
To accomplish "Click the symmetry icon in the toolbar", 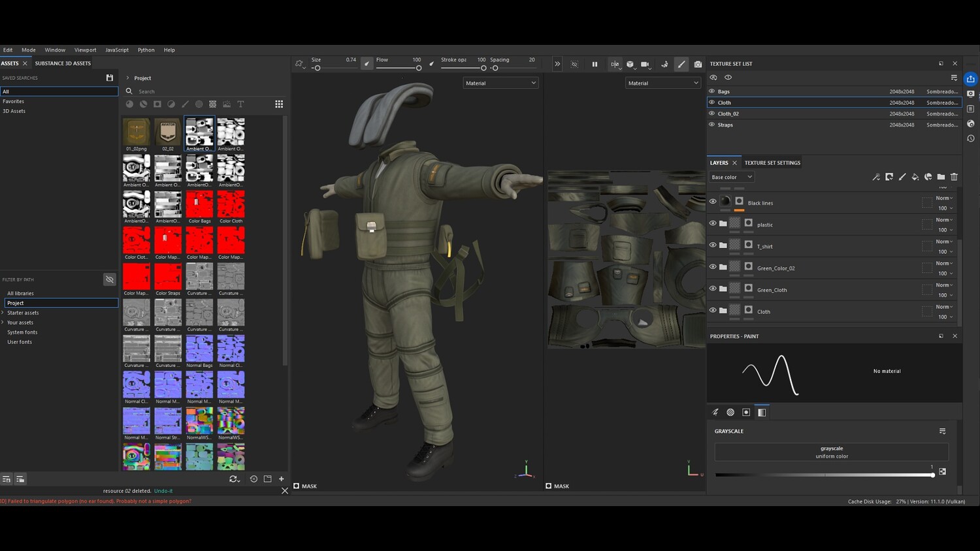I will (x=615, y=64).
